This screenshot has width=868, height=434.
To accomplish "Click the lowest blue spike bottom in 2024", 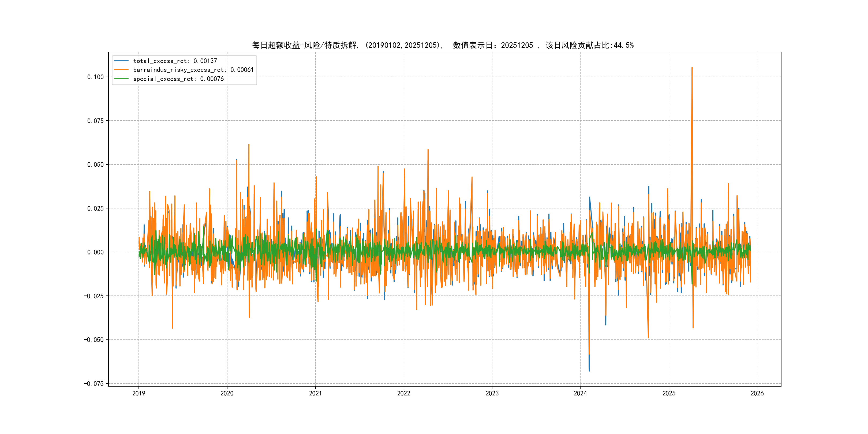I will click(x=589, y=370).
